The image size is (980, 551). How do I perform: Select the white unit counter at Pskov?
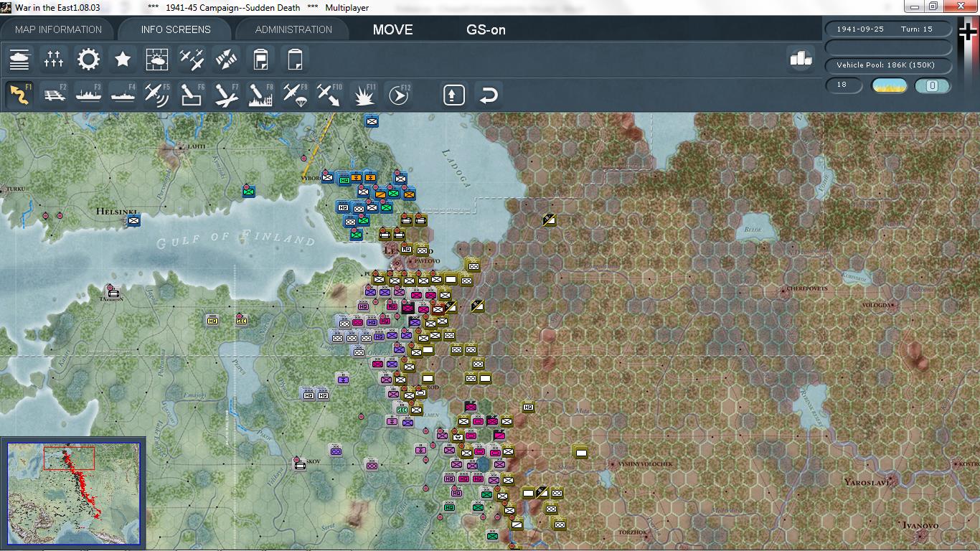(x=301, y=464)
